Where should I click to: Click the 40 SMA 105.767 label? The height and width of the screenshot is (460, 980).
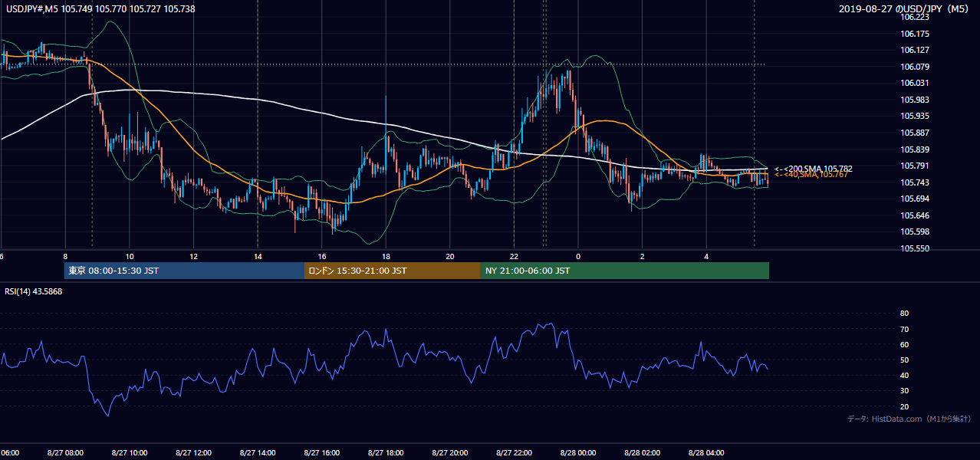811,175
